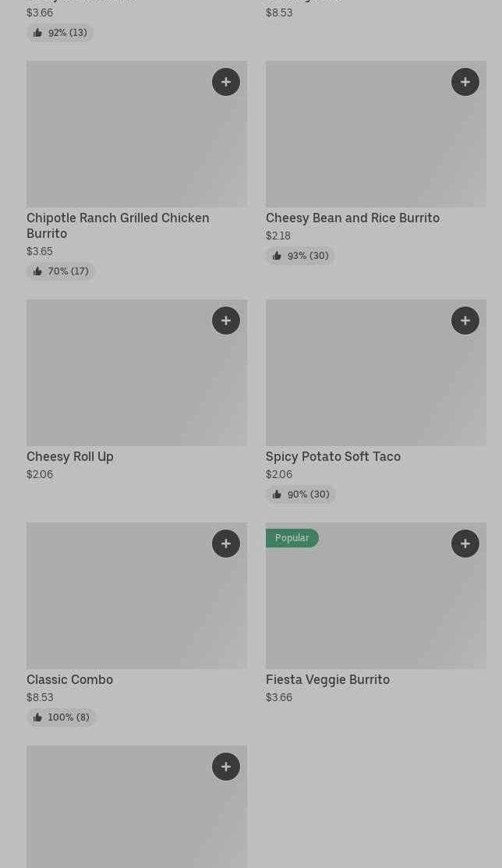Image resolution: width=502 pixels, height=868 pixels.
Task: Tap plus button on Cheesy Roll Up
Action: (226, 321)
